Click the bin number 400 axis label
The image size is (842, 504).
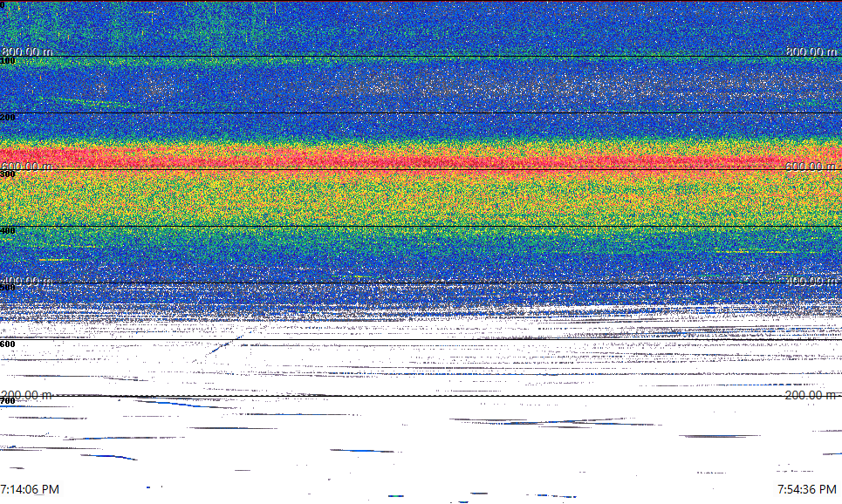coord(8,231)
